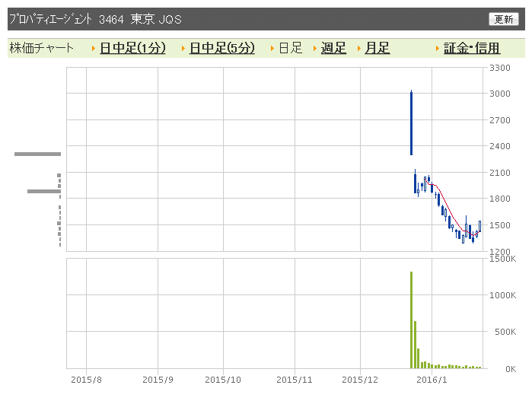Click orange arrow before 証金・信用

(438, 48)
